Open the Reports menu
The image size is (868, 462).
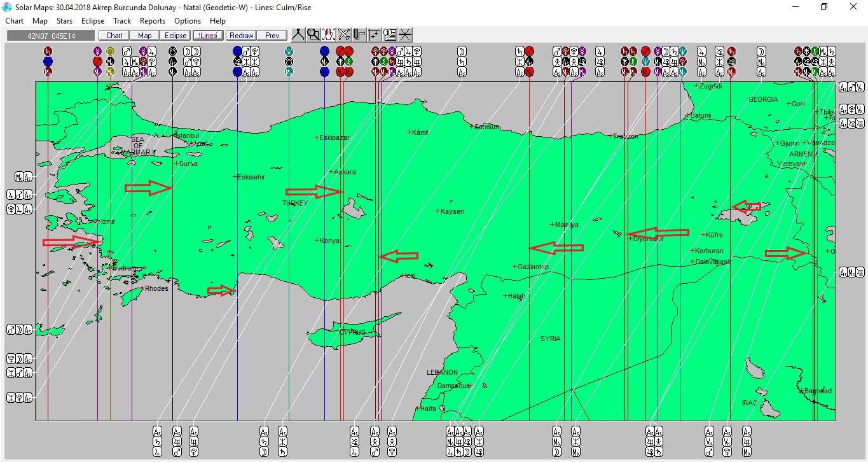coord(153,21)
